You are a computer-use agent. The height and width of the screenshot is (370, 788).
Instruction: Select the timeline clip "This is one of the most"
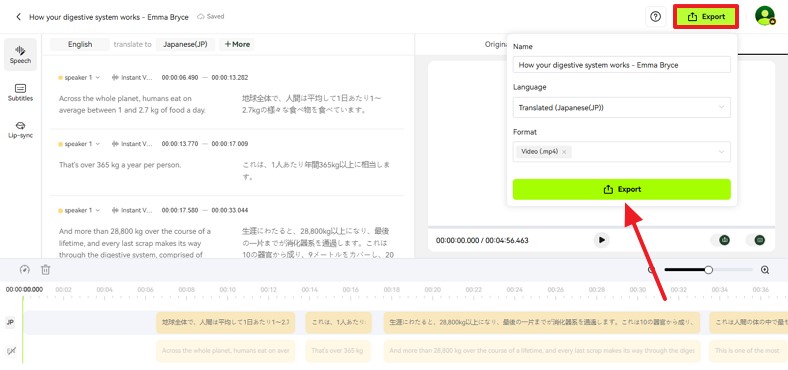pos(749,351)
